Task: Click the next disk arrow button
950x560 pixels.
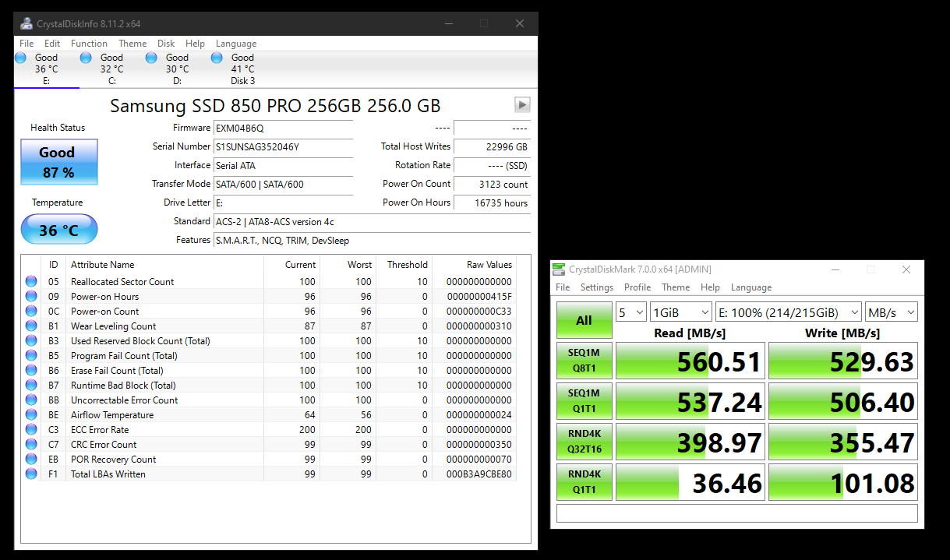Action: [522, 104]
